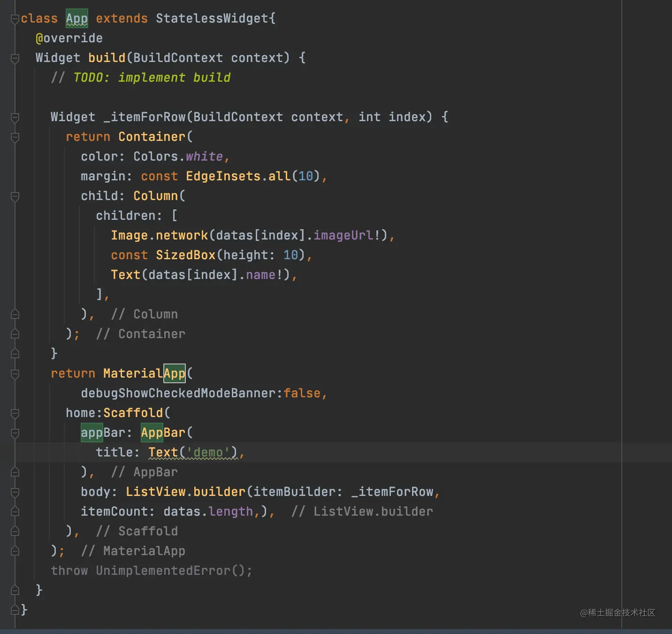Click the '@override' annotation
The height and width of the screenshot is (634, 672).
pyautogui.click(x=69, y=39)
